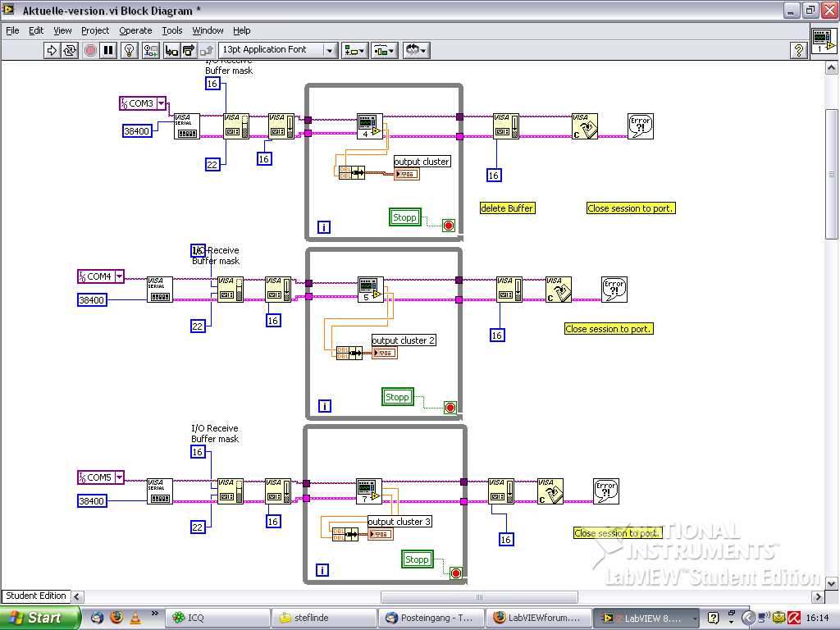Click the Close session to port label in COM4 row

tap(609, 329)
